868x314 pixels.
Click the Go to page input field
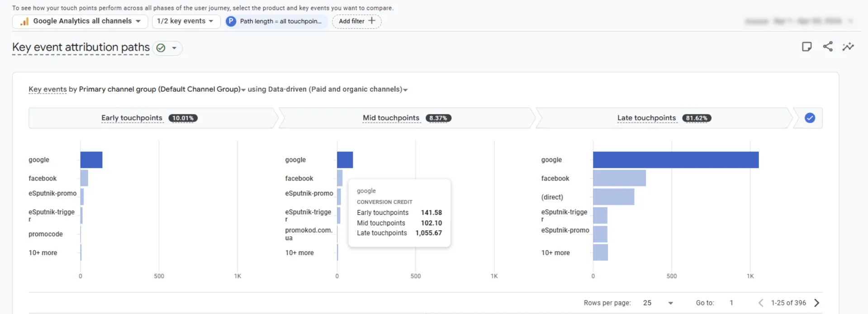[x=731, y=303]
